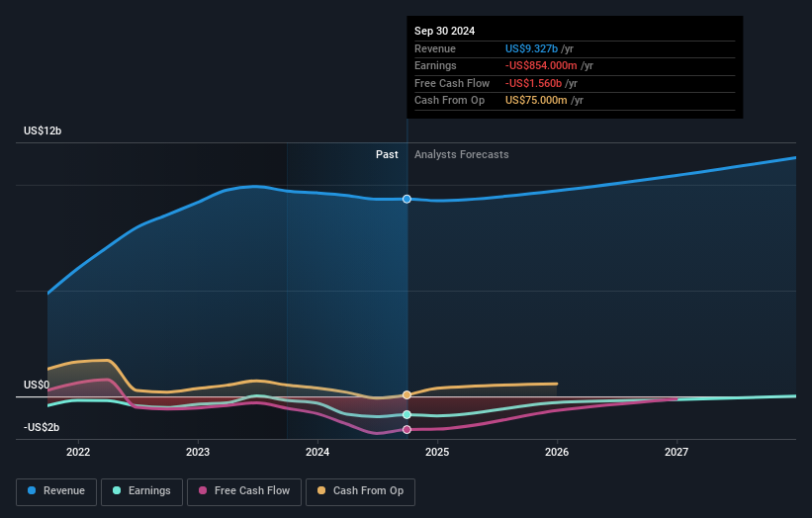Click the blue Revenue data point marker
The image size is (812, 518).
[x=406, y=199]
